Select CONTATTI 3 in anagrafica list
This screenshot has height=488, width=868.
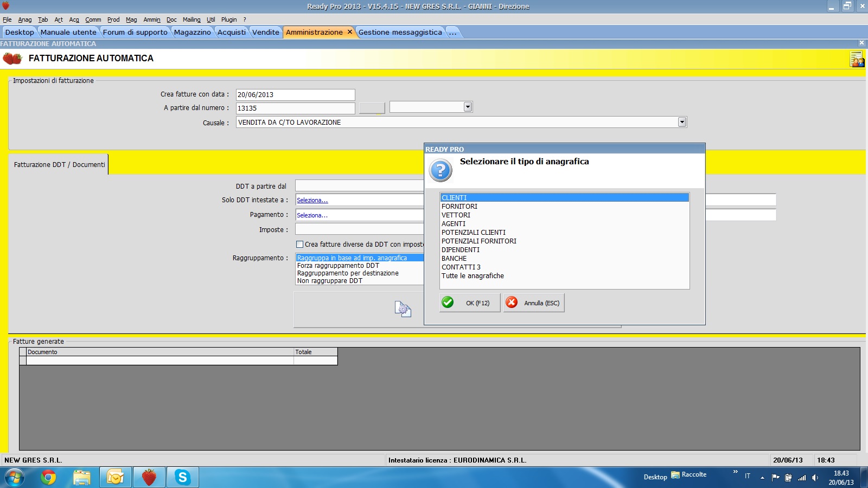(x=564, y=267)
